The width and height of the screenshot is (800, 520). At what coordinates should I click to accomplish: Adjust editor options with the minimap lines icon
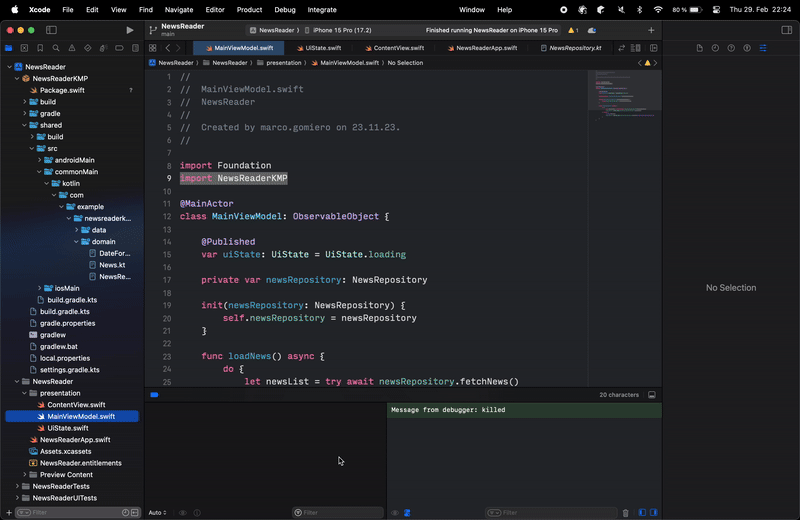click(636, 48)
